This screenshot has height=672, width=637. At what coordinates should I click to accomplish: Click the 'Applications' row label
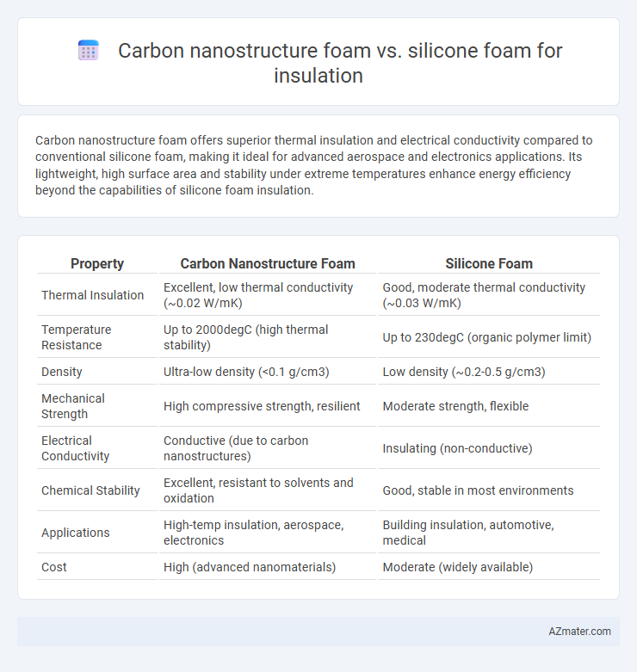tap(97, 533)
